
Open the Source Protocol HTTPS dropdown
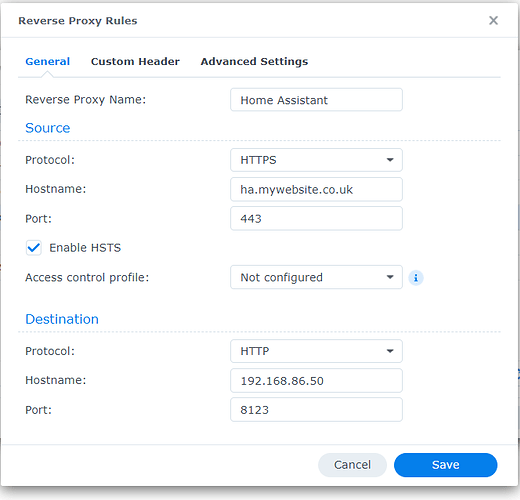click(x=316, y=160)
